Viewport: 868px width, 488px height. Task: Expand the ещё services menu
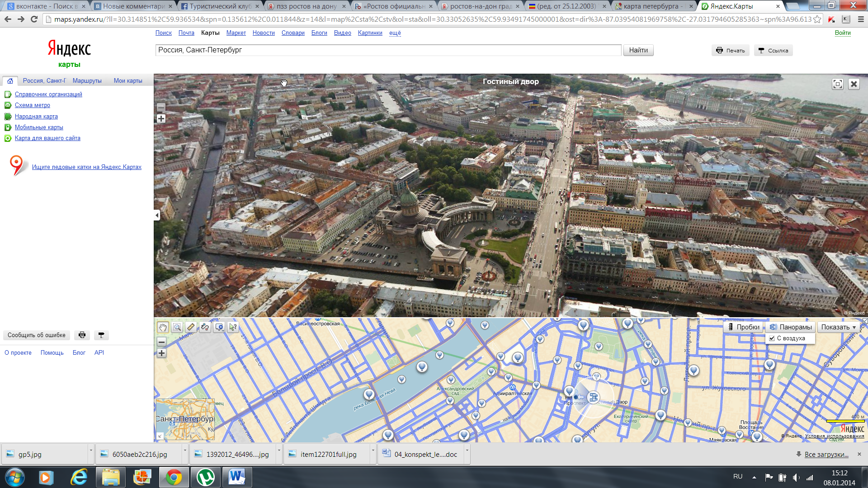point(395,33)
